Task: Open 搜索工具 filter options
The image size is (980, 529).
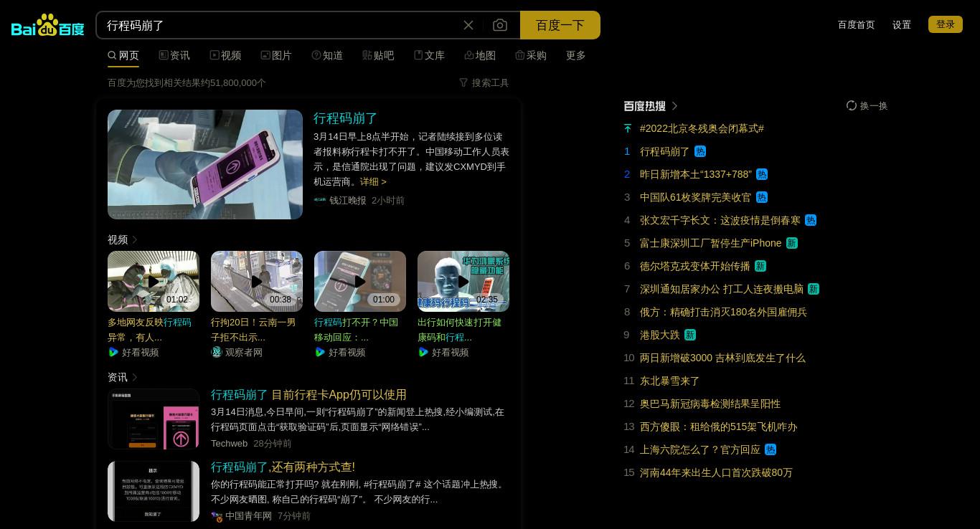Action: (484, 82)
